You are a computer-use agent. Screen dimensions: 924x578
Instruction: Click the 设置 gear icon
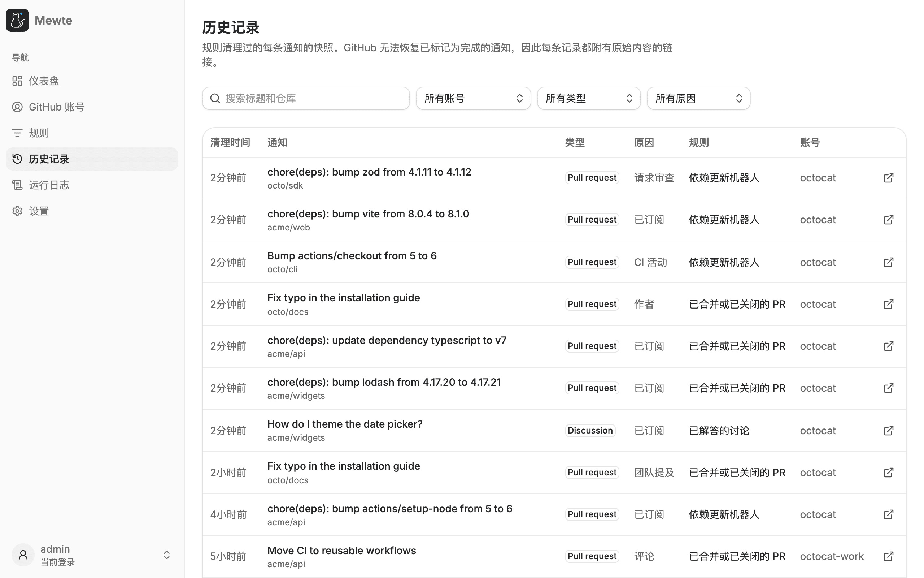click(x=17, y=211)
